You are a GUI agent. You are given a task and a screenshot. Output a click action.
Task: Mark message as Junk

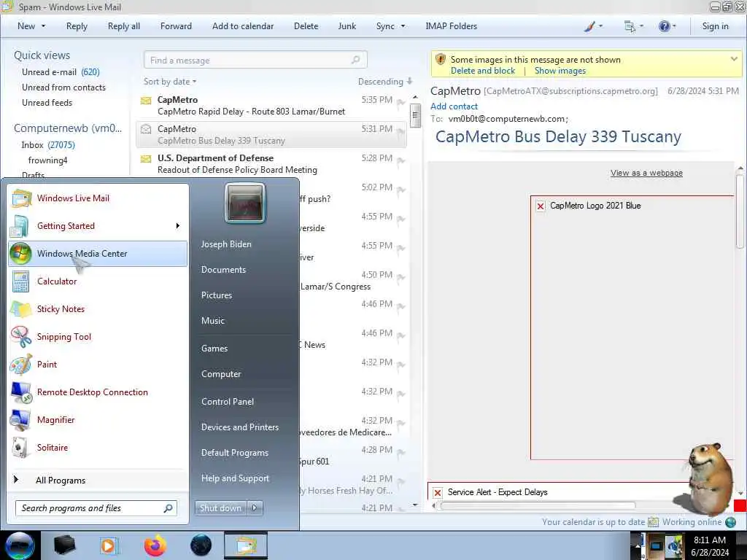click(347, 26)
